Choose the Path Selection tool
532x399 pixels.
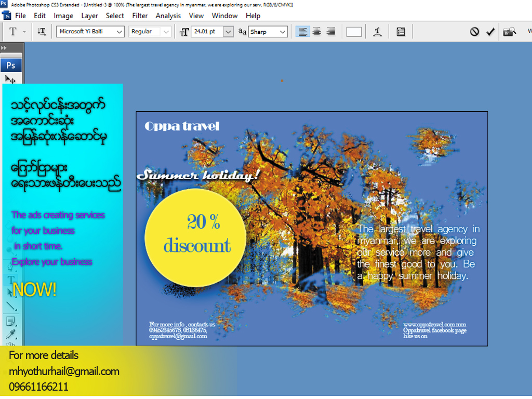point(11,292)
